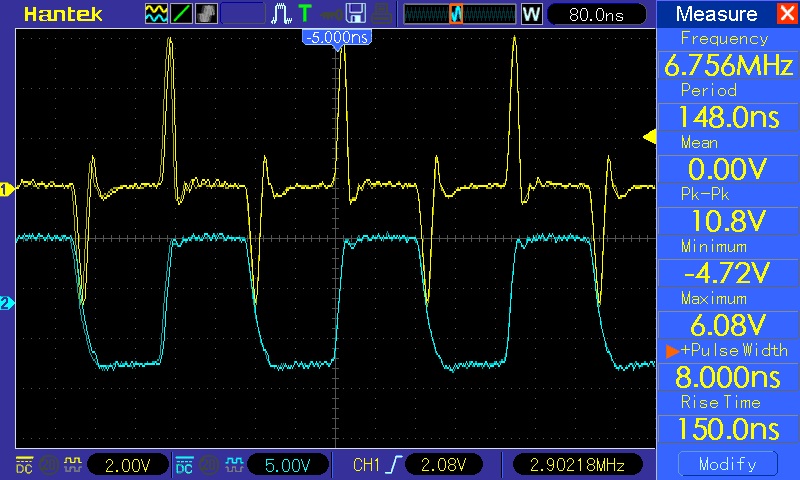Click the Measure panel title
Screen dimensions: 800x480
pos(716,14)
